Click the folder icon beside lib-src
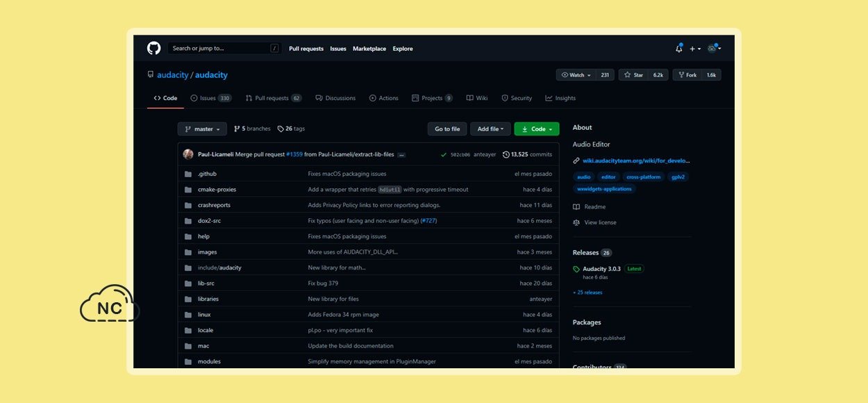868x403 pixels. point(188,283)
